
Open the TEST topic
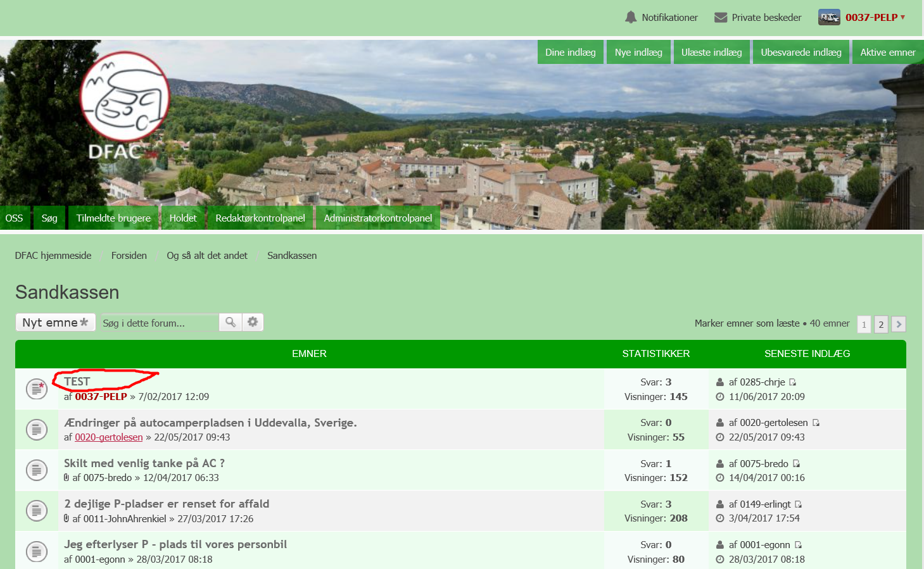(x=77, y=382)
